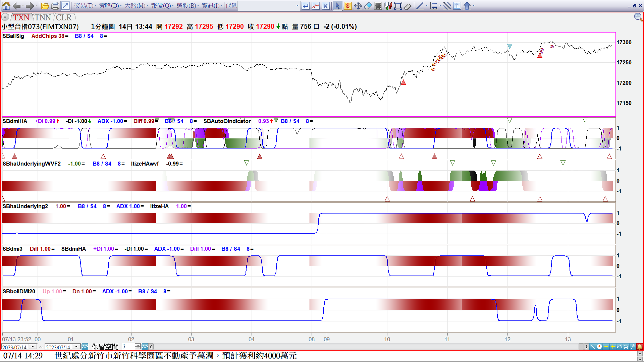Click the K-line chart icon
The height and width of the screenshot is (362, 644).
(326, 6)
